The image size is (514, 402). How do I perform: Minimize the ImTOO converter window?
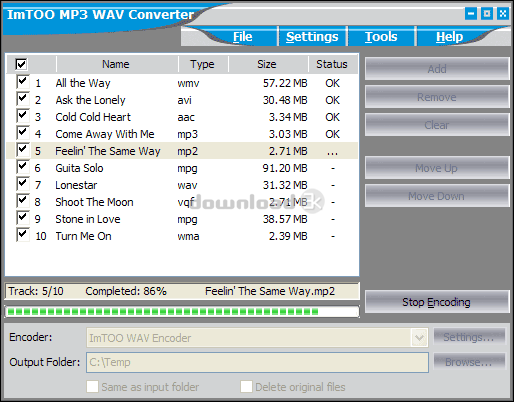(x=471, y=14)
